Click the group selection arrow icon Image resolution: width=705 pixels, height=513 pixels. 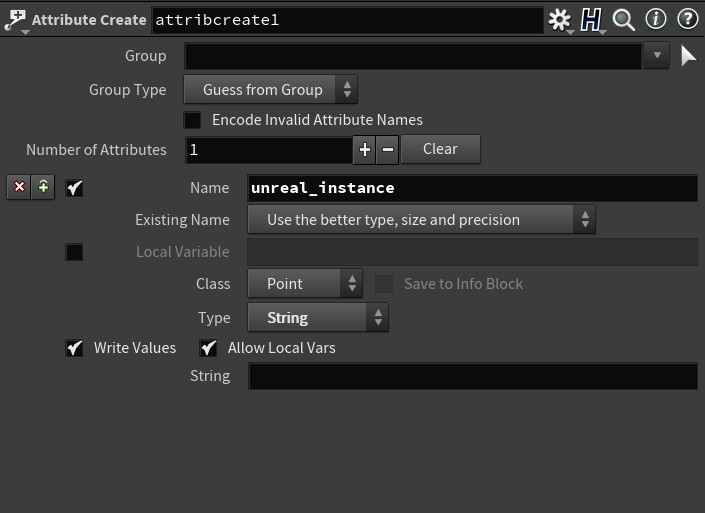coord(688,56)
